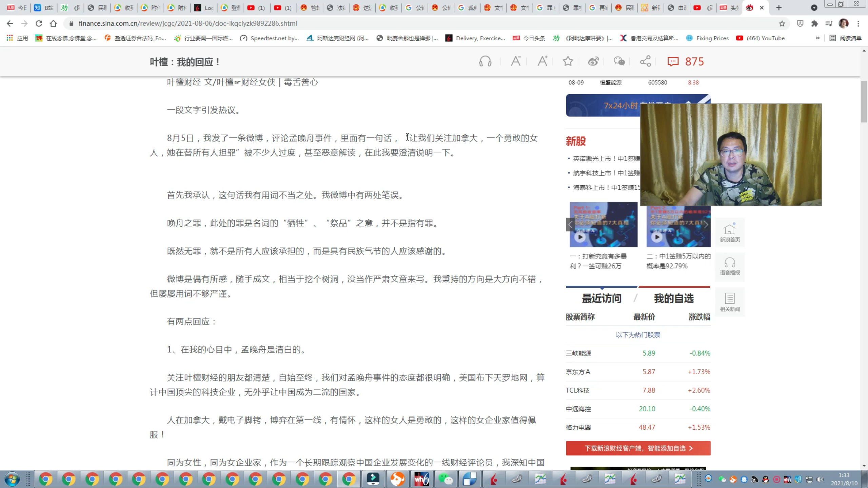Show the previous video in carousel
Viewport: 868px width, 488px height.
pyautogui.click(x=570, y=225)
